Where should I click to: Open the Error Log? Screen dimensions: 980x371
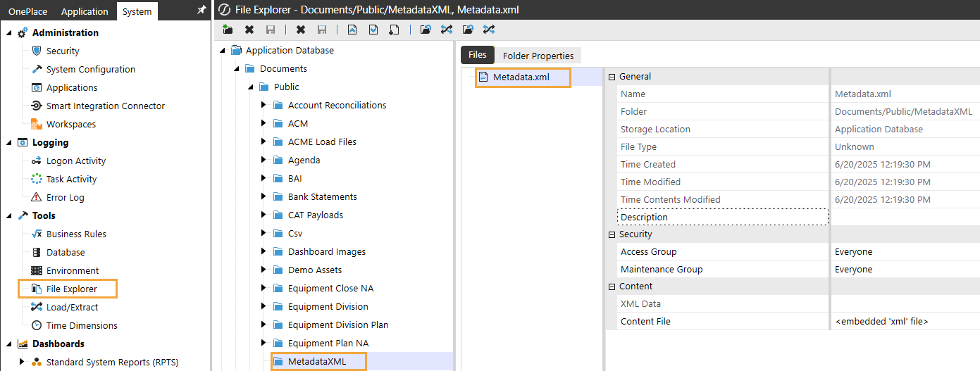[x=65, y=197]
